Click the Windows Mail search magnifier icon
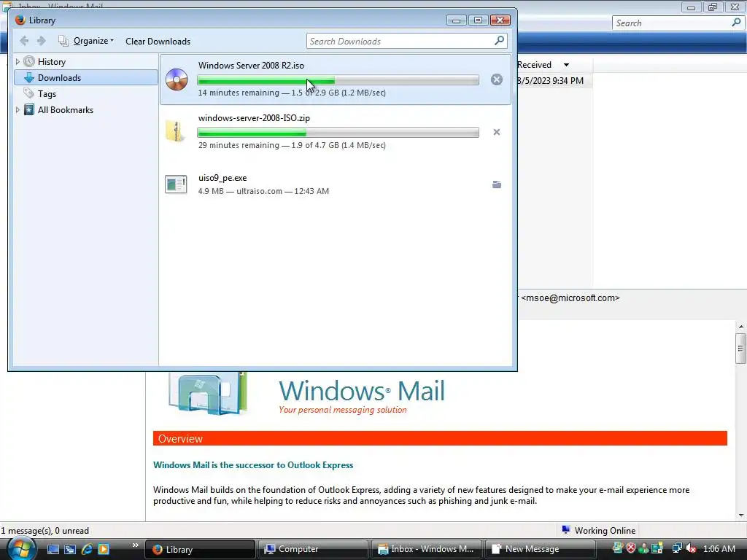The width and height of the screenshot is (747, 560). point(736,23)
